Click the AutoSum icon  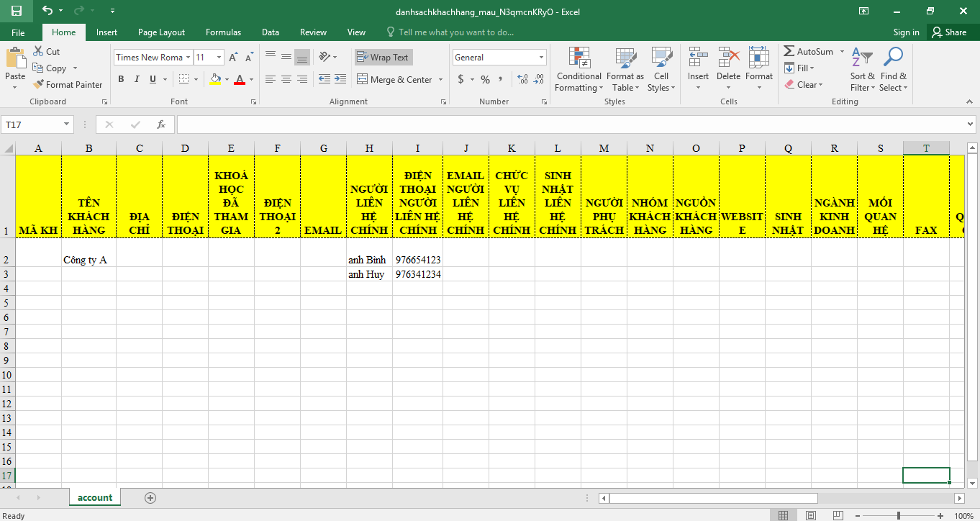[789, 52]
